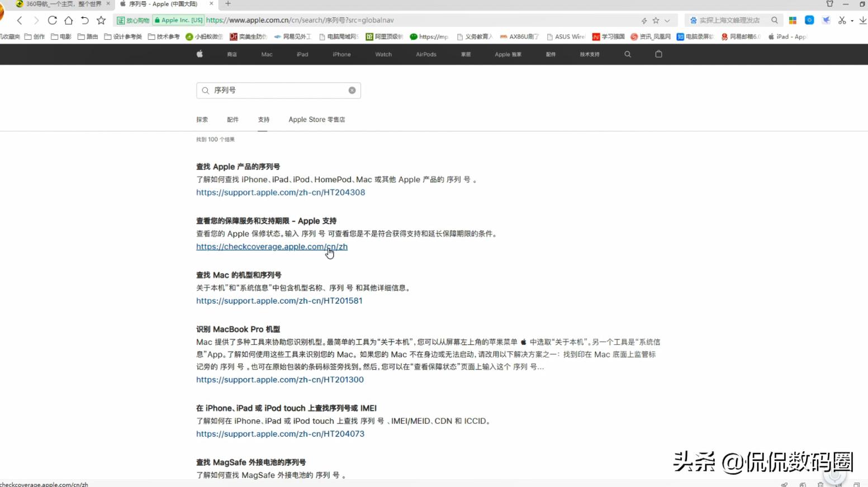Viewport: 868px width, 487px height.
Task: Click the HT204308 support article link
Action: click(280, 192)
